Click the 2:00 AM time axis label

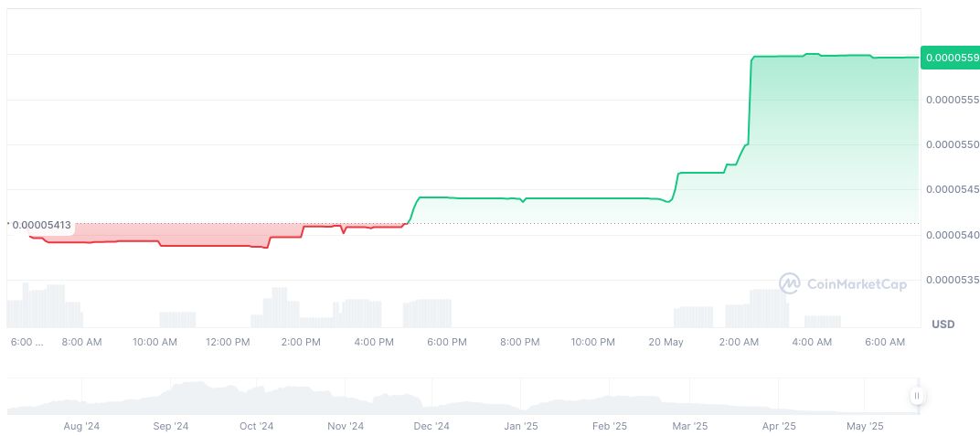739,342
